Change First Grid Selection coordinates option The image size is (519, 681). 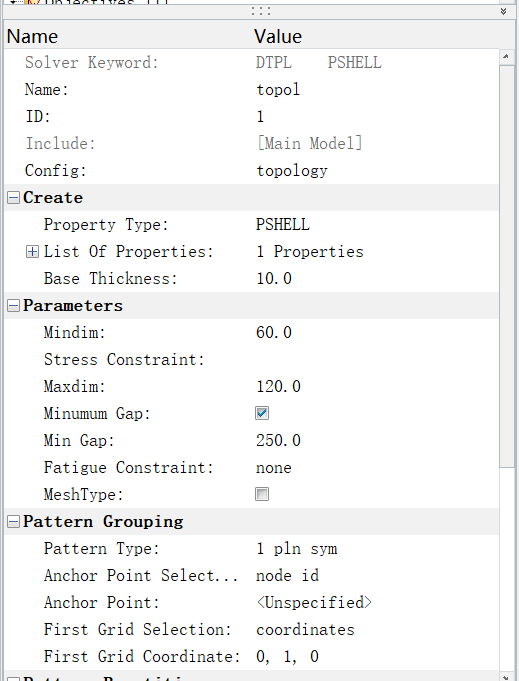(x=376, y=630)
